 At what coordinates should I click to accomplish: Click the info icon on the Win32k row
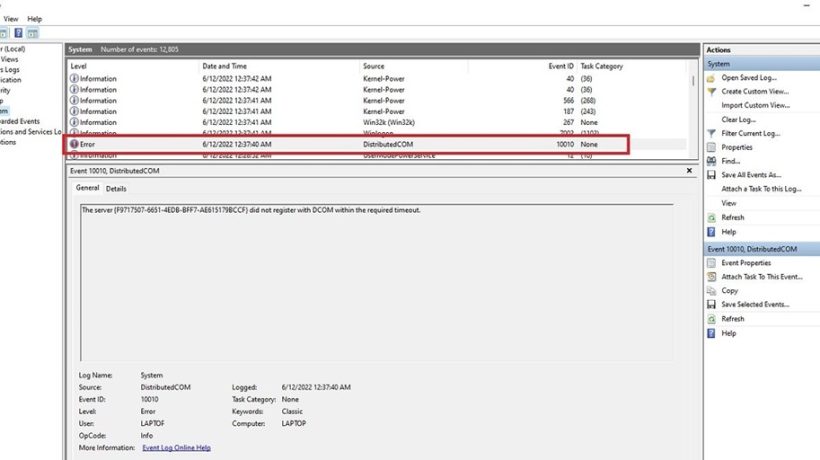74,122
